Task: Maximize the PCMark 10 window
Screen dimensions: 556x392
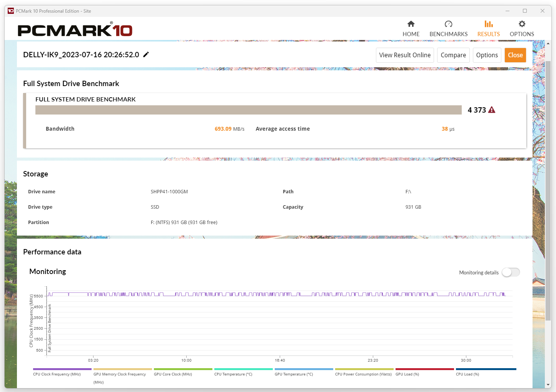Action: tap(525, 11)
